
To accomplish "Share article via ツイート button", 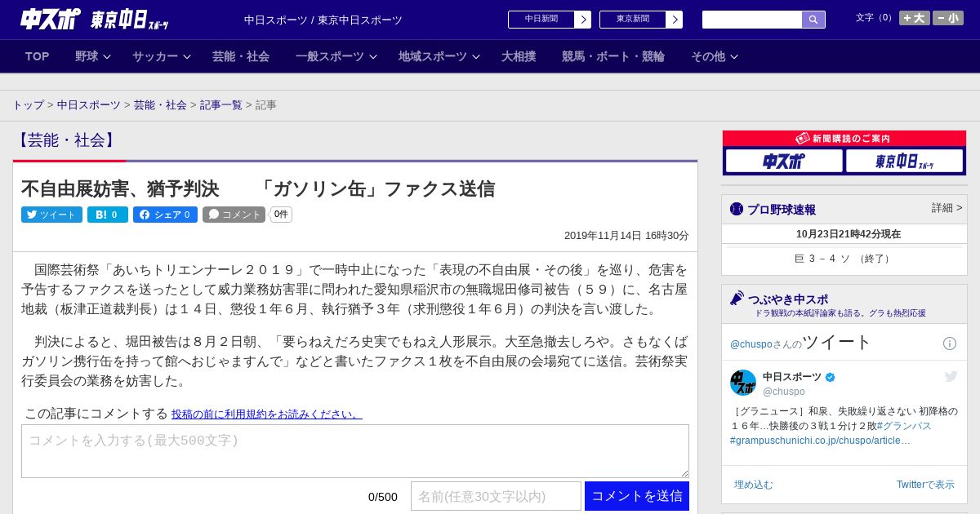I will [x=51, y=215].
